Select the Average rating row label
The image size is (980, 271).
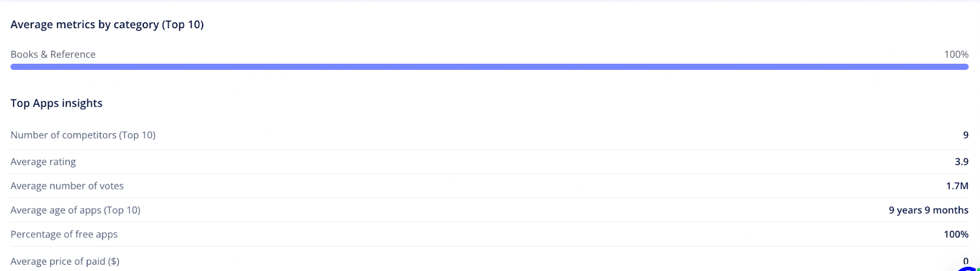(43, 162)
